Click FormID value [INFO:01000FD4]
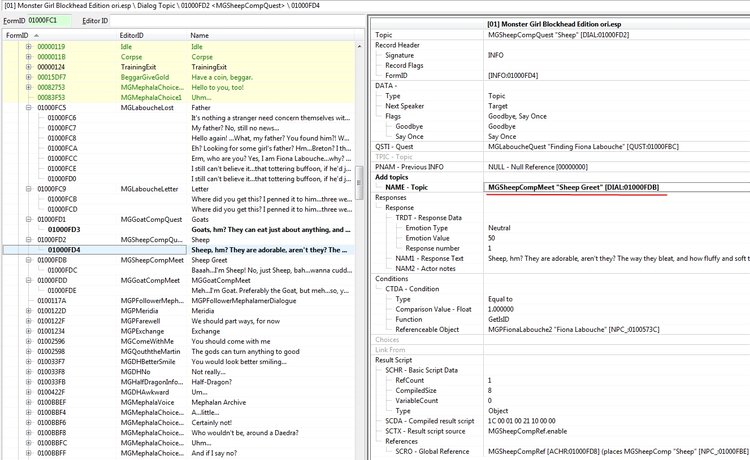This screenshot has width=750, height=460. point(513,75)
